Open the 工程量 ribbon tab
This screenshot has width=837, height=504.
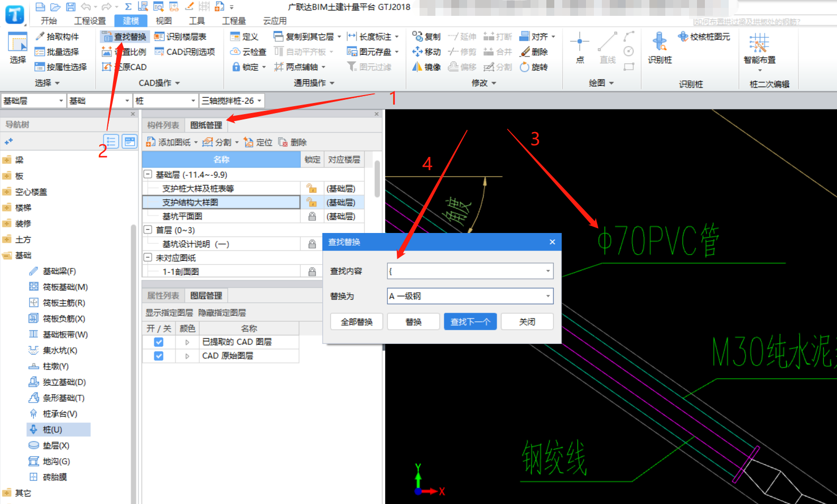click(x=234, y=21)
